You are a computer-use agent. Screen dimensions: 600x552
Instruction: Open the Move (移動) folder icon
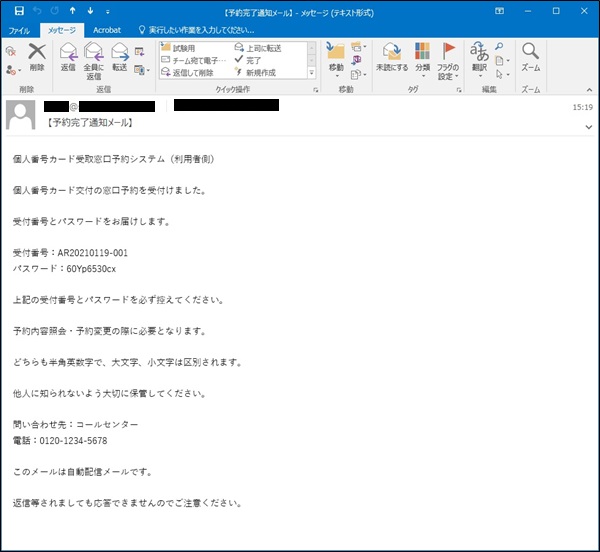coord(336,56)
